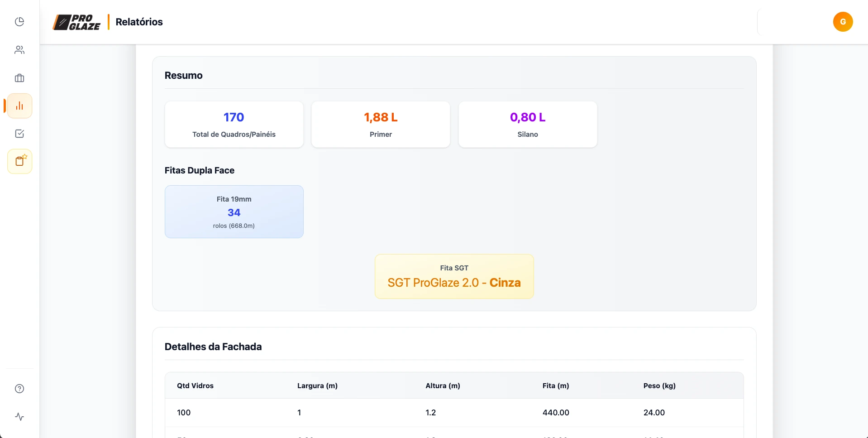Click the 24.00 weight cell
This screenshot has width=868, height=438.
[x=654, y=413]
